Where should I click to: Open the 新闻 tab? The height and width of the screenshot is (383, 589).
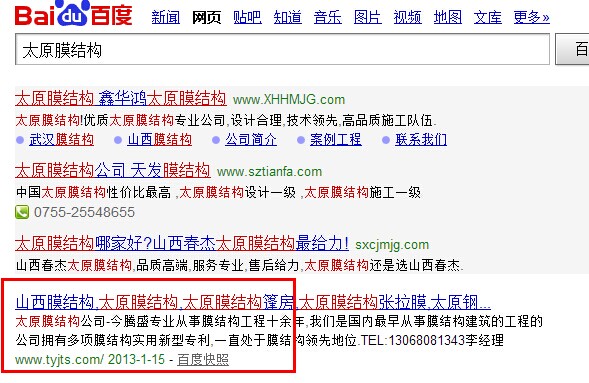coord(166,17)
